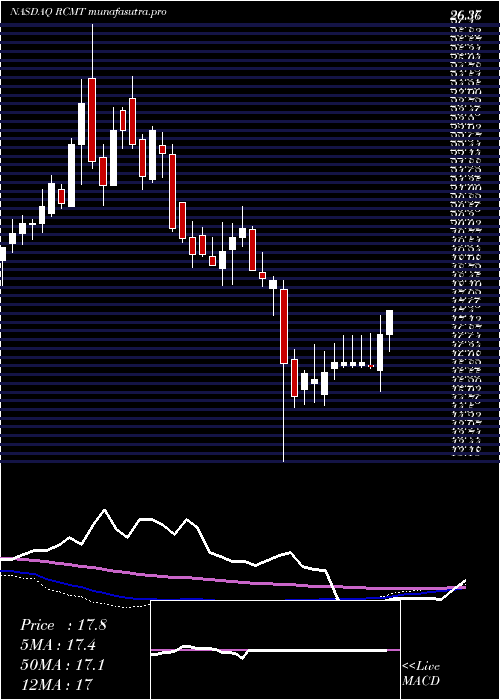Click the <<Live MACD label
Viewport: 500px width, 700px height.
pyautogui.click(x=421, y=674)
